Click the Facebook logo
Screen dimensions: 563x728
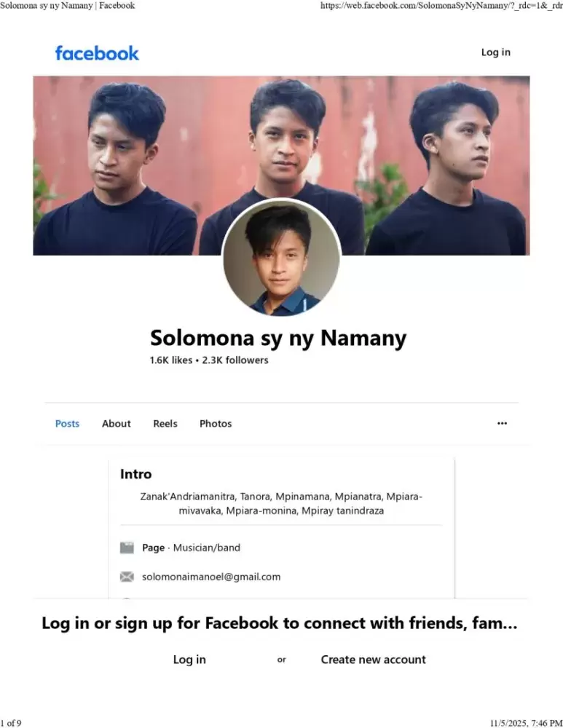click(x=97, y=53)
